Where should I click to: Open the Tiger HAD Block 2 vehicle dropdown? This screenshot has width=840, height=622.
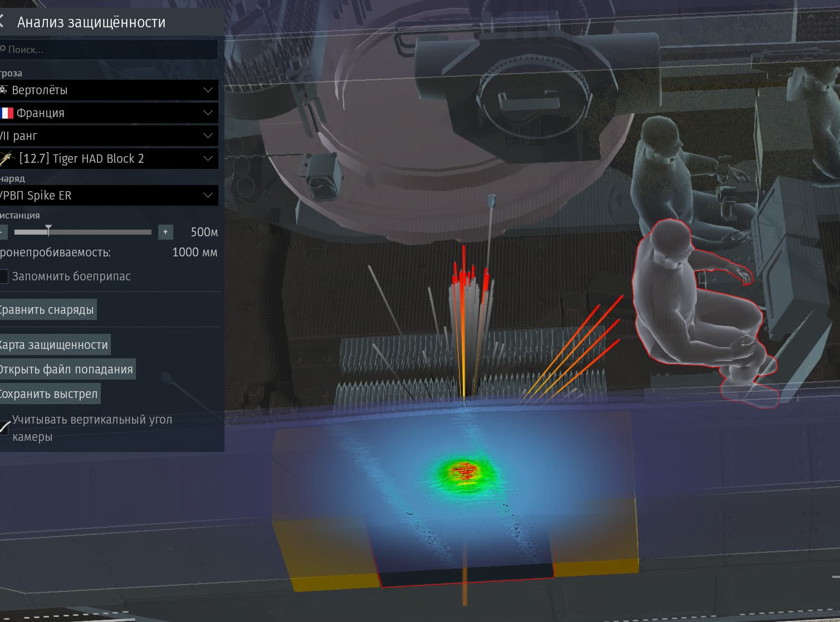click(109, 159)
